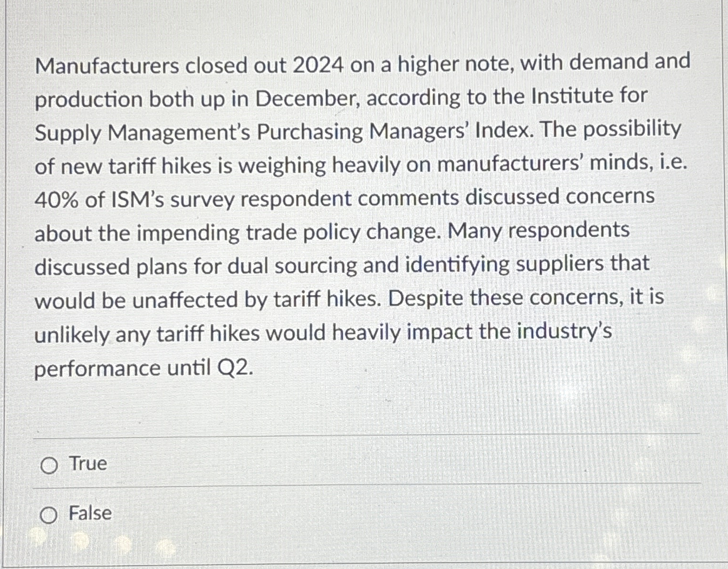Click the question paragraph text
This screenshot has height=569, width=728.
click(361, 214)
